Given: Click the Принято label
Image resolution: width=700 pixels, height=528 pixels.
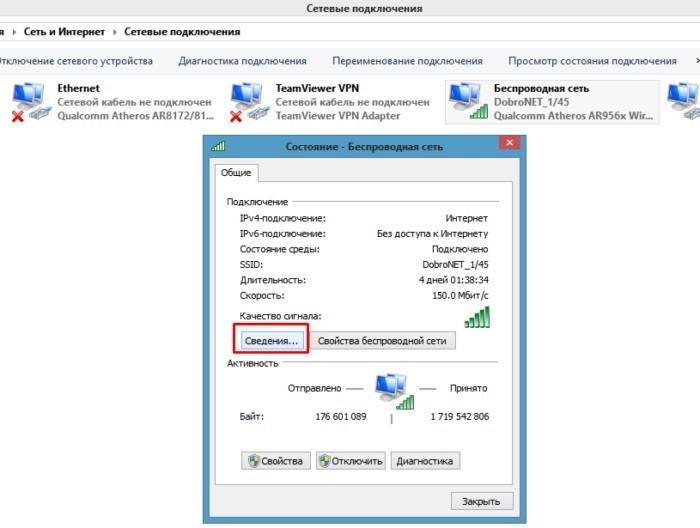Looking at the screenshot, I should coord(468,388).
